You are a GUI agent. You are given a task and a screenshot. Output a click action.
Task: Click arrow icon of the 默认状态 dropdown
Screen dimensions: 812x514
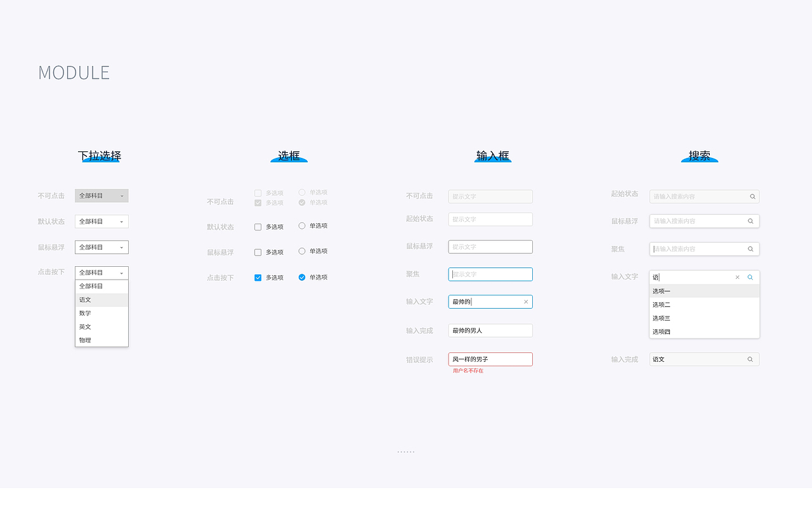click(122, 222)
